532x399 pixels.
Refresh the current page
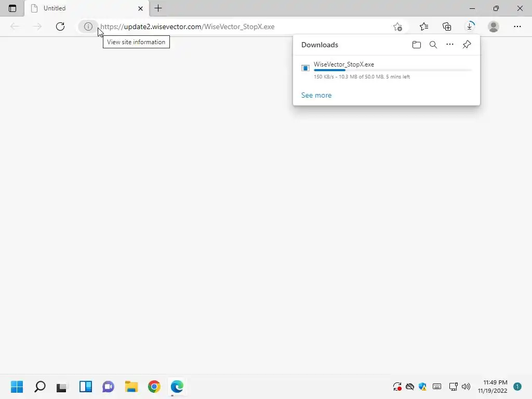60,26
